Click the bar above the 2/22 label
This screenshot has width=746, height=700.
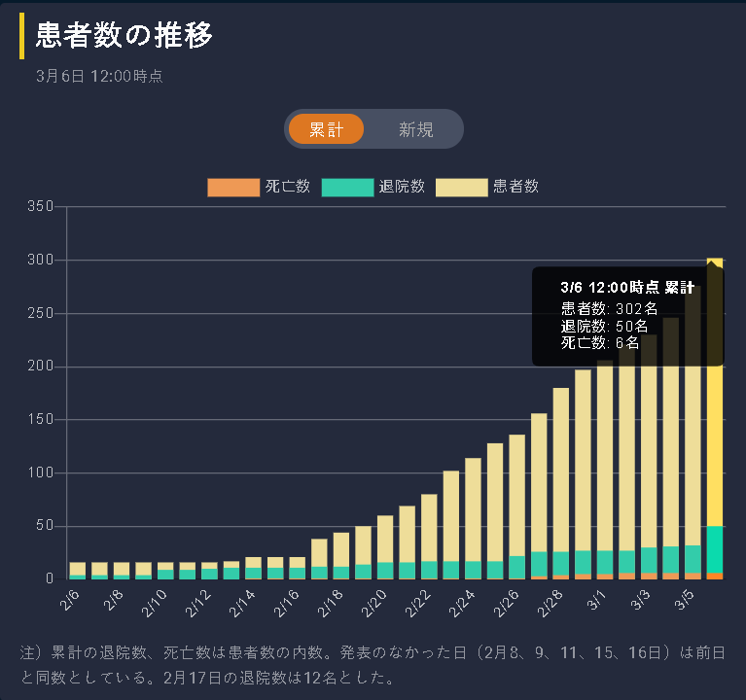[x=429, y=537]
